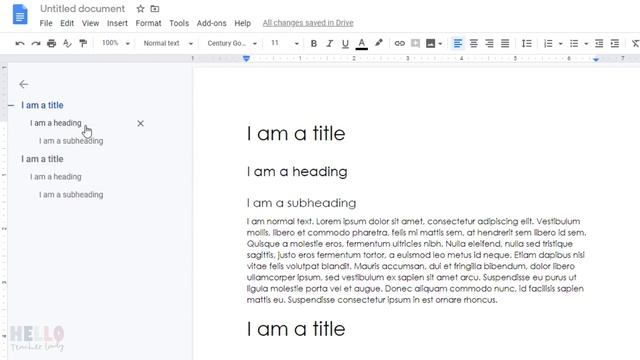Open the Insert menu
640x360 pixels.
(x=117, y=23)
